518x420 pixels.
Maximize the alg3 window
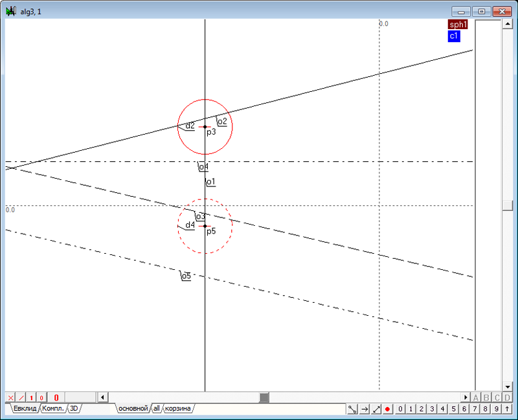coord(481,12)
